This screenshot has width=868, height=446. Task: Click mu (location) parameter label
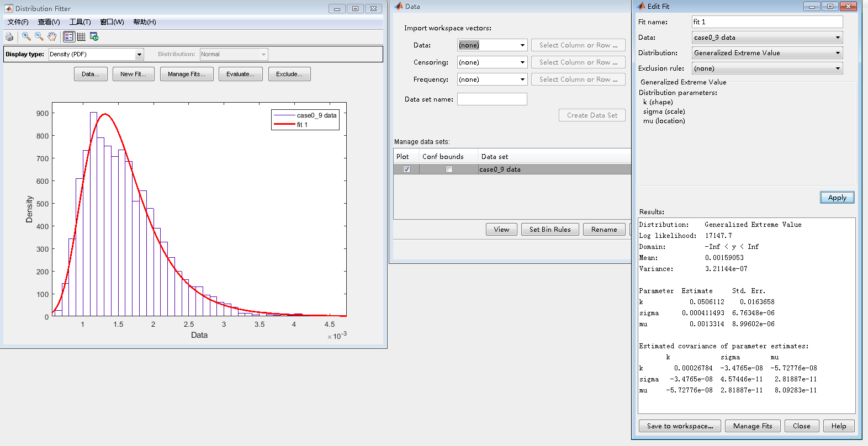coord(664,121)
